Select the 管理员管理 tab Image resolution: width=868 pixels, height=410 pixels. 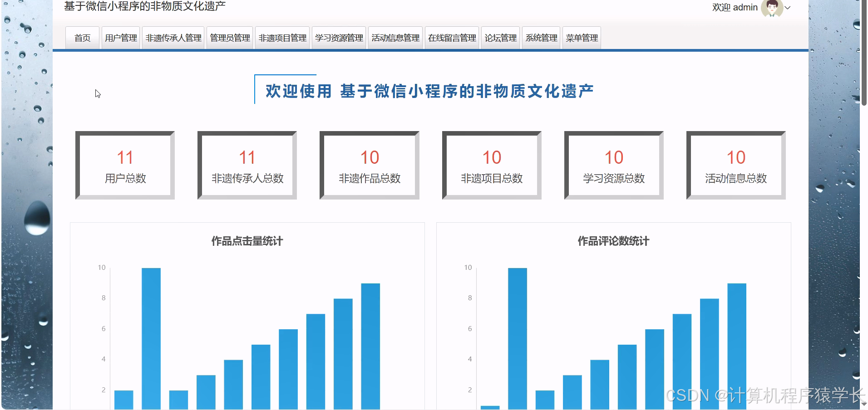point(229,38)
